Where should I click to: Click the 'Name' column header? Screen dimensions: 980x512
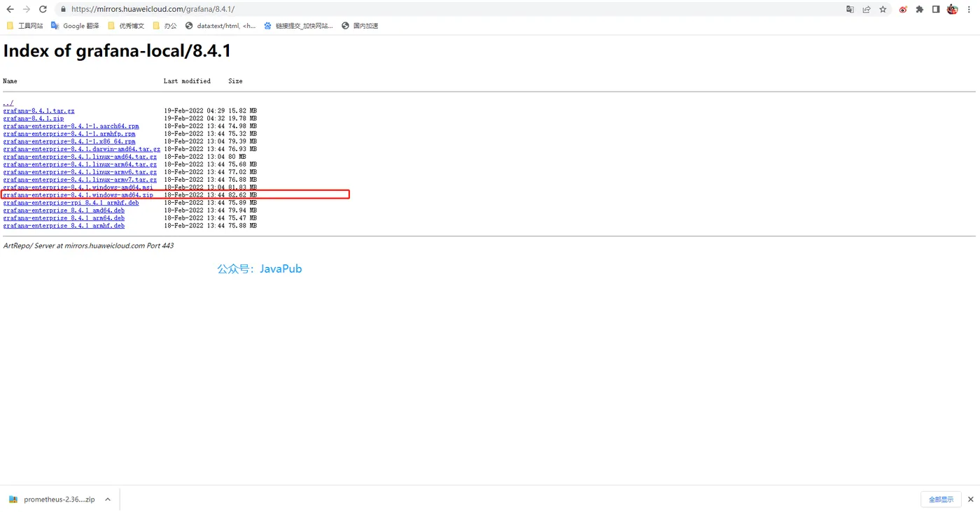pos(10,81)
